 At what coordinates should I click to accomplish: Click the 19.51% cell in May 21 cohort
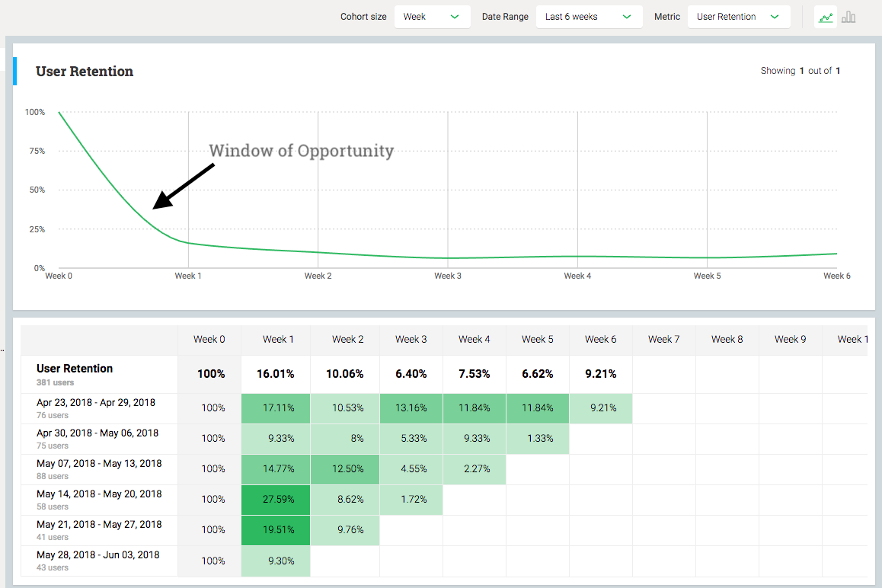click(275, 530)
